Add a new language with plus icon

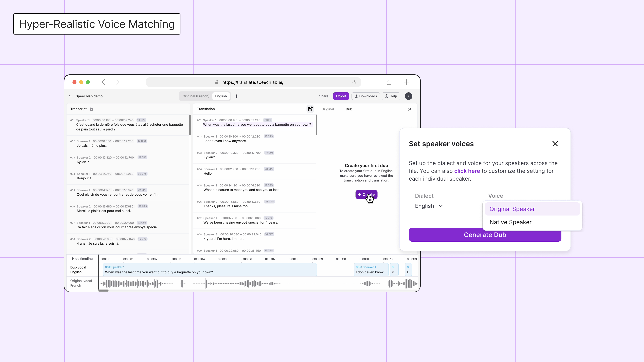pos(236,96)
